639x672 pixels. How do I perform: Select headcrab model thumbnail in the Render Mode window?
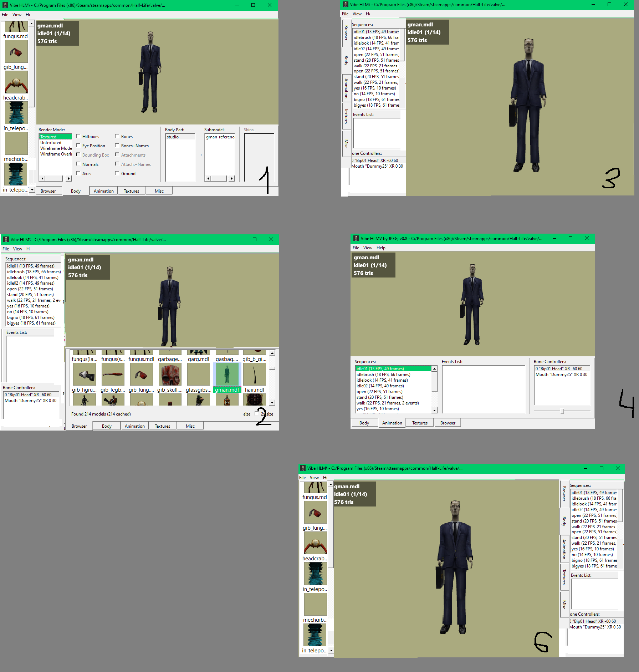point(16,82)
